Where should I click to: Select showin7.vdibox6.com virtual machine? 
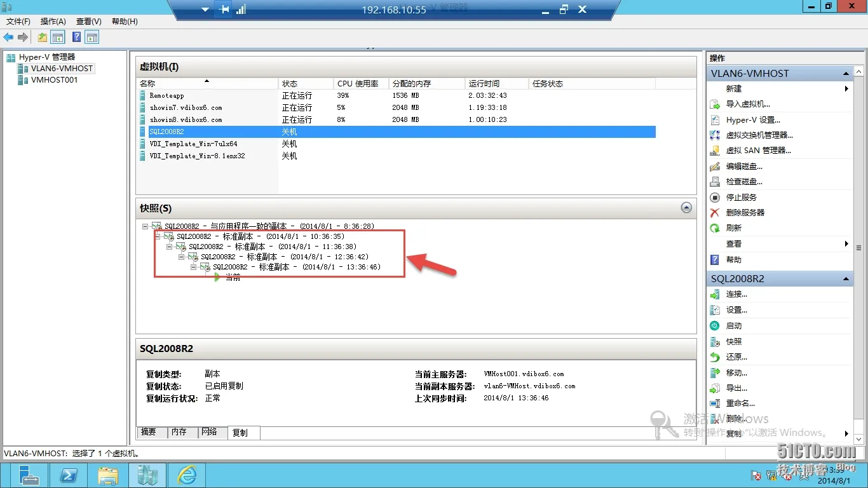click(397, 107)
